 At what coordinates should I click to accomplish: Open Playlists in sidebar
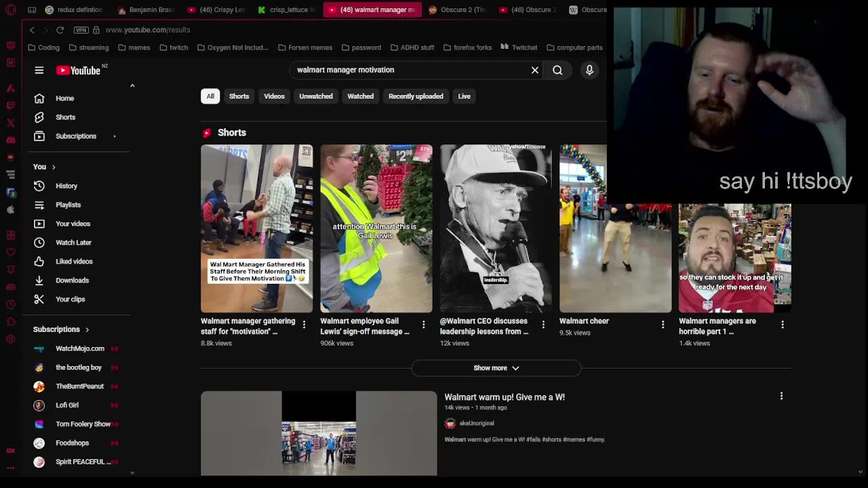point(68,205)
